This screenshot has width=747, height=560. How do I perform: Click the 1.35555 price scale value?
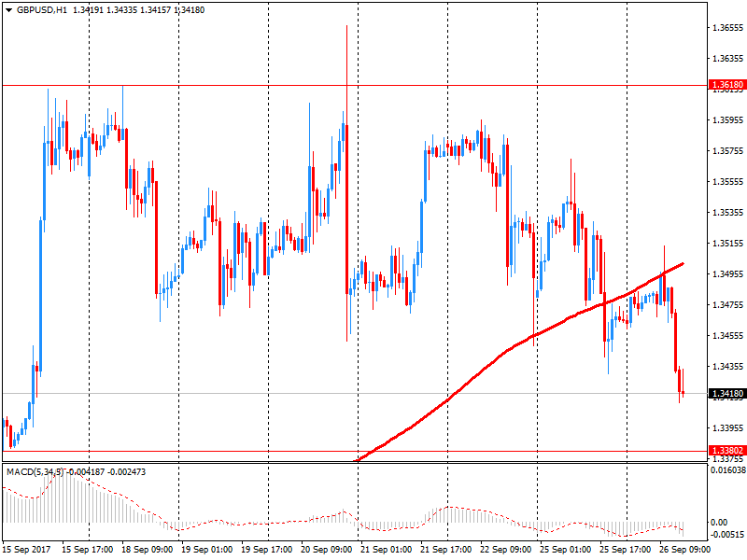pos(727,181)
